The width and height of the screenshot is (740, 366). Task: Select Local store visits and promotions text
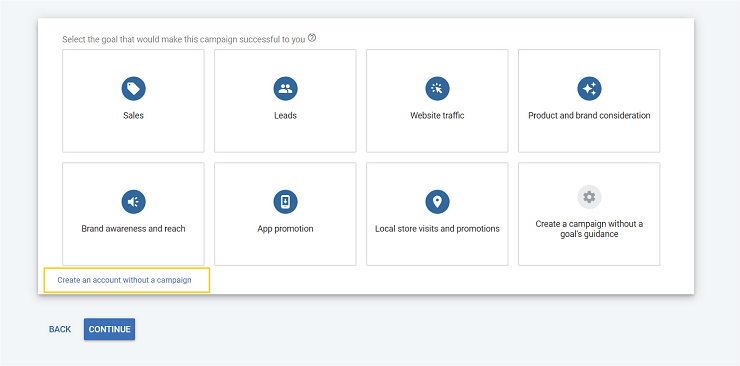coord(437,229)
